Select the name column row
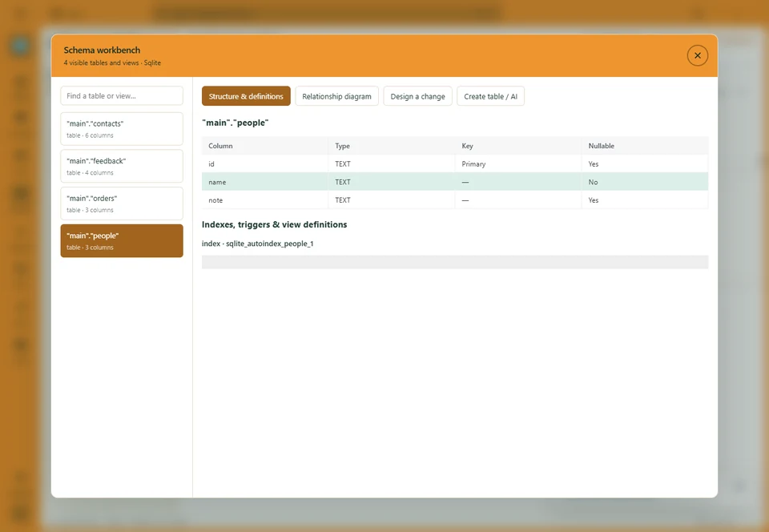The height and width of the screenshot is (532, 769). click(455, 182)
